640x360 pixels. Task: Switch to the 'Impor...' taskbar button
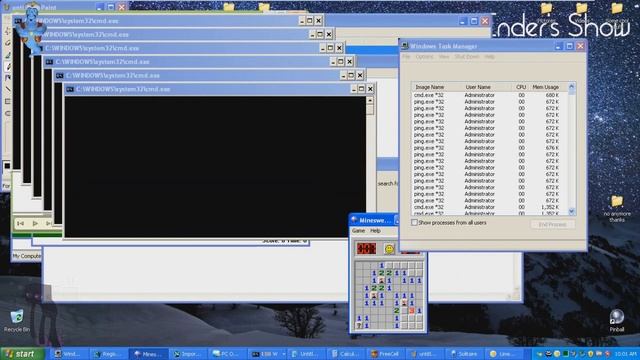[x=187, y=354]
